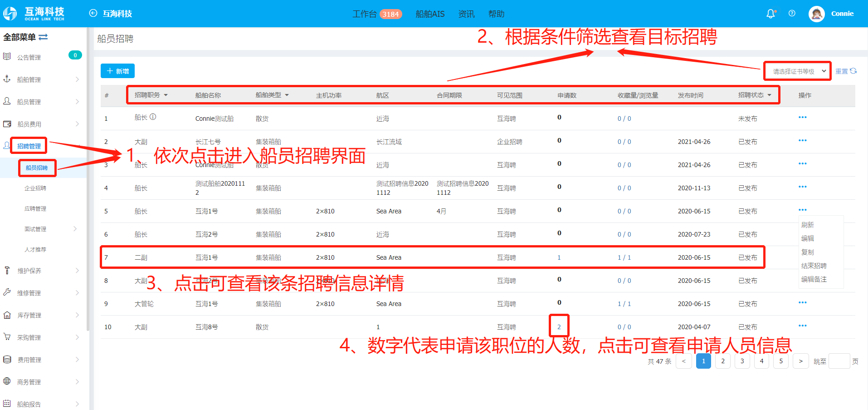This screenshot has width=868, height=410.
Task: Click the 维修管理 wrench icon
Action: point(7,292)
